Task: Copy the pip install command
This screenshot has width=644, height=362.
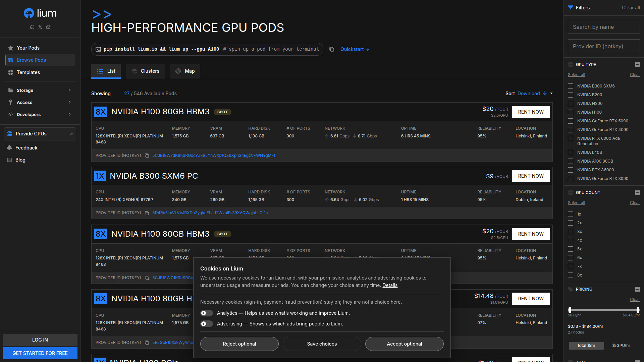Action: click(332, 49)
